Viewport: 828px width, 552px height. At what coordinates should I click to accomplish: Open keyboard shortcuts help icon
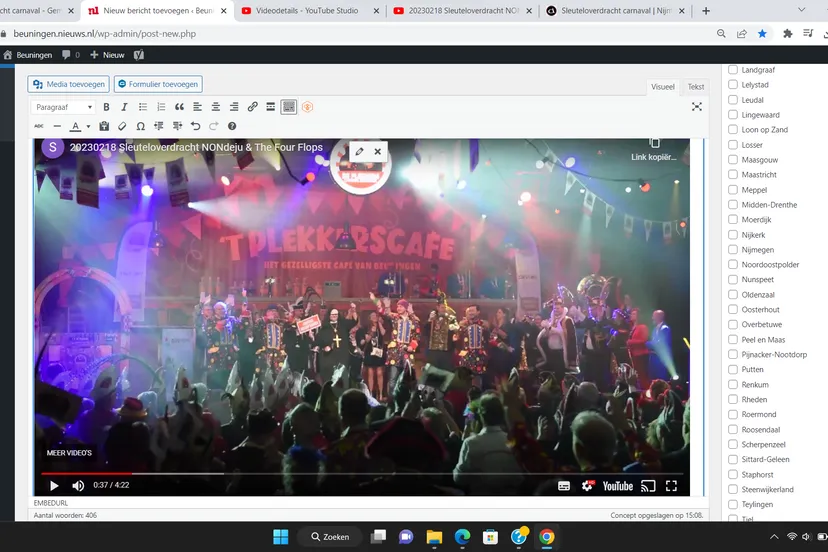tap(232, 126)
